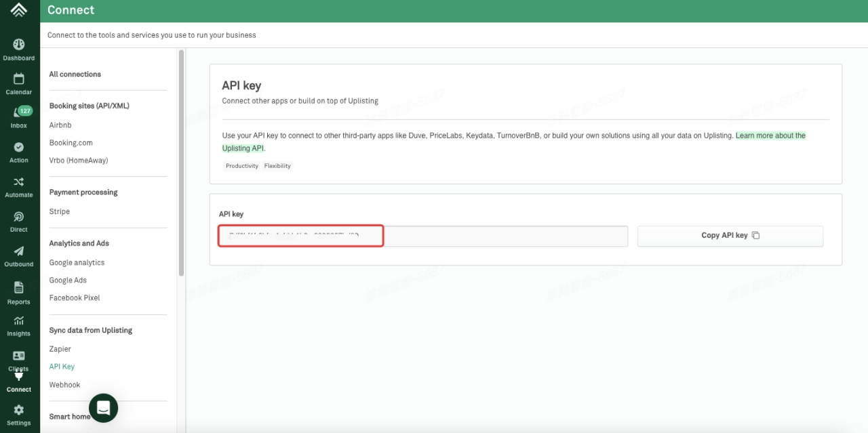Open the Calendar icon in sidebar
The image size is (868, 433).
19,83
